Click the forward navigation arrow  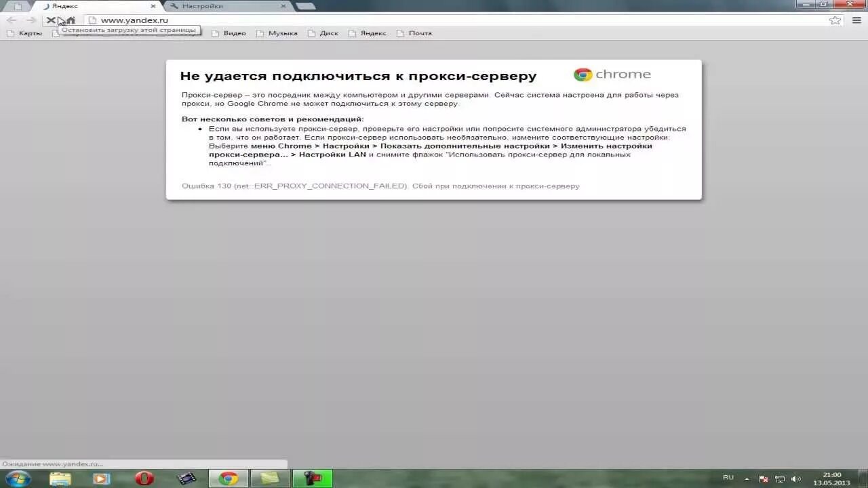coord(31,20)
